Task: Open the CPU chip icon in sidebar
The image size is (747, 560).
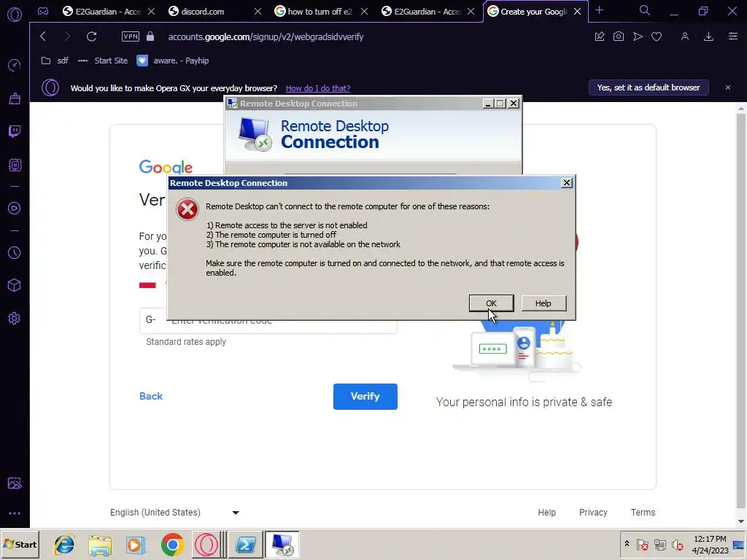Action: tap(15, 165)
